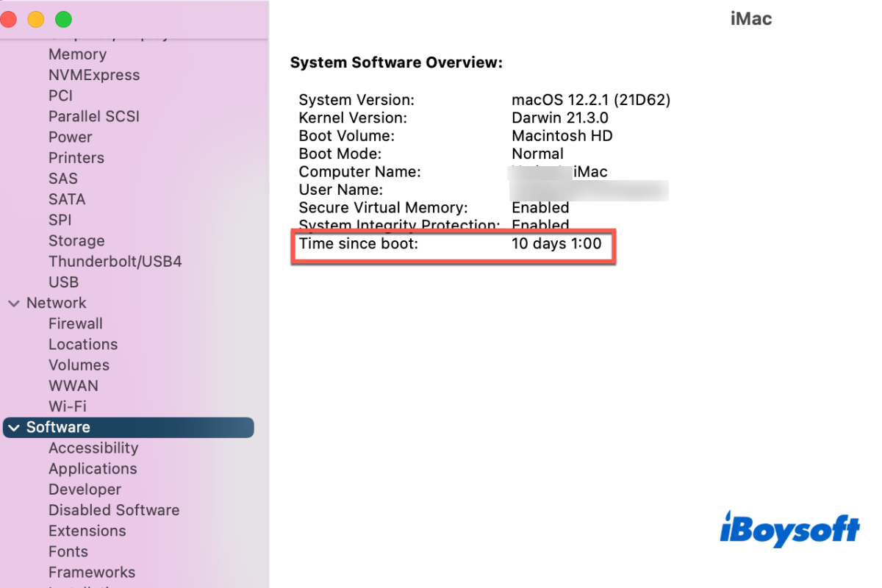Select the Normal boot mode value
This screenshot has width=882, height=588.
[538, 154]
